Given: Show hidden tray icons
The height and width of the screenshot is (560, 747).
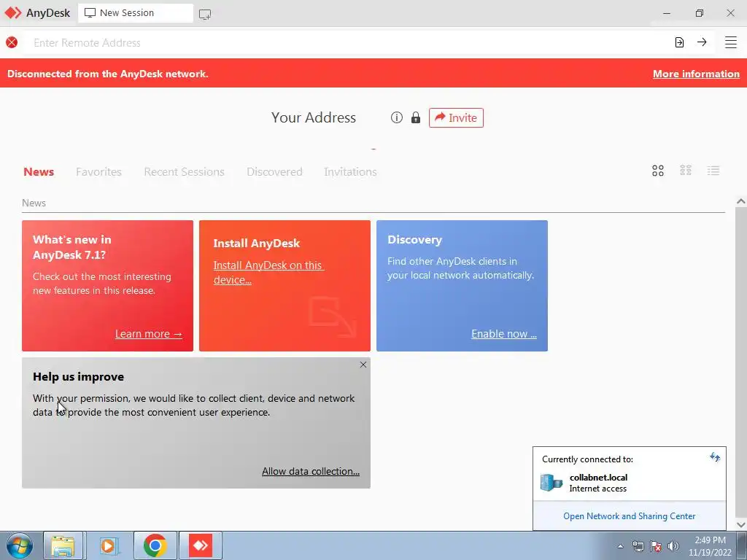Looking at the screenshot, I should pos(620,546).
